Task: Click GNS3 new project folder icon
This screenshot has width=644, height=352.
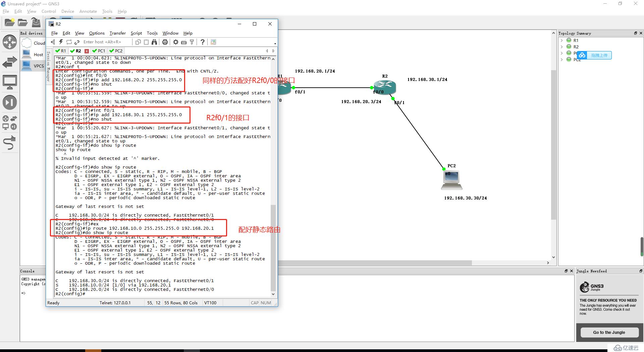Action: pos(9,23)
